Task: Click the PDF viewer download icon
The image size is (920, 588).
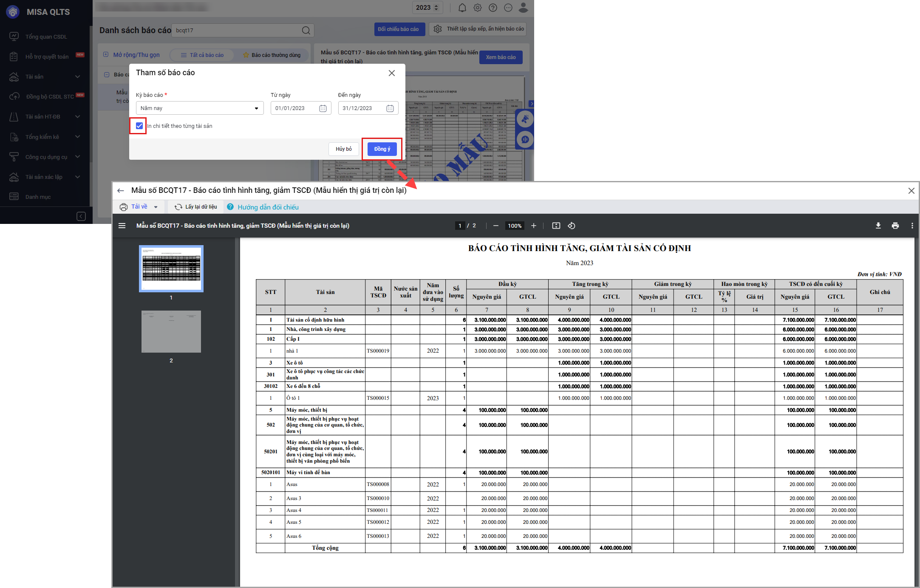Action: [878, 226]
